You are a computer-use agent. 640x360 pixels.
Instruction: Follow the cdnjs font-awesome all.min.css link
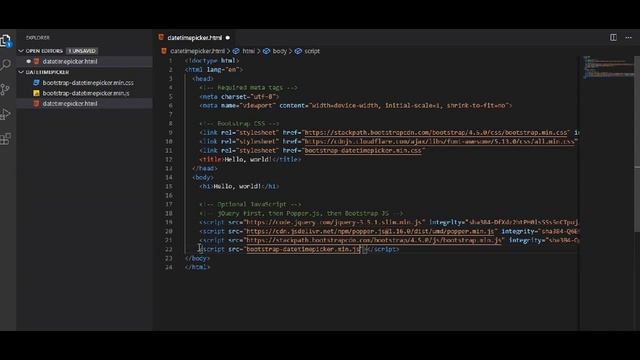pyautogui.click(x=439, y=141)
